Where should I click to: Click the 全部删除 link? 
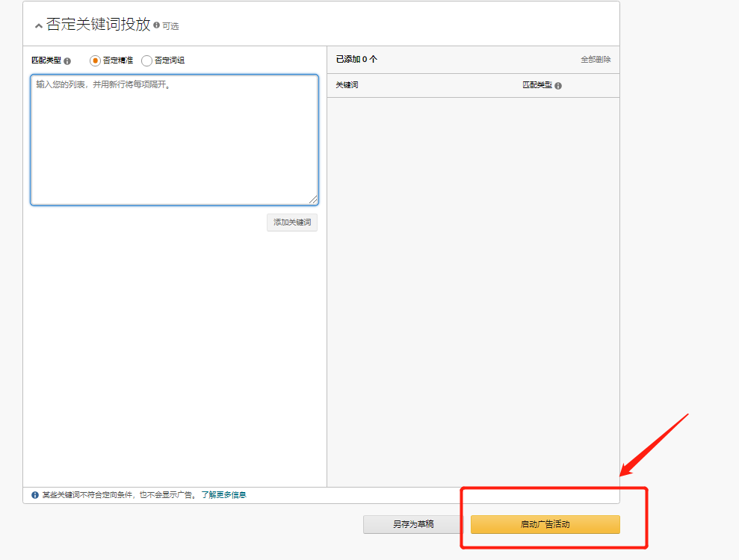tap(596, 60)
